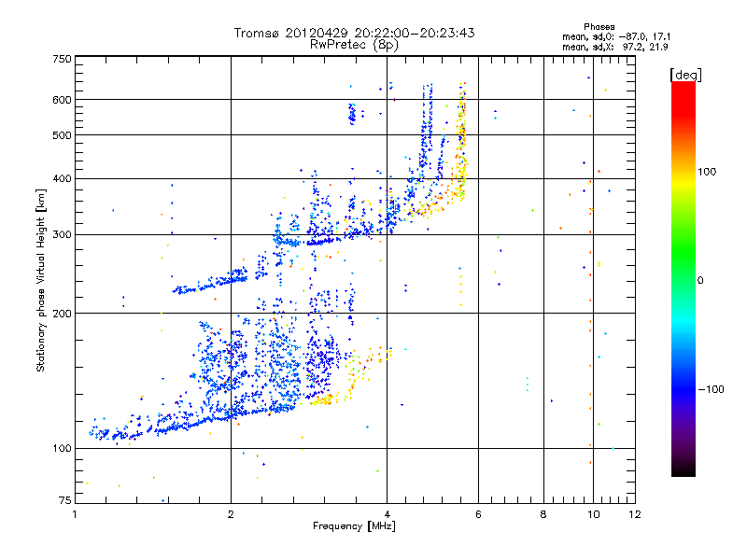Click the colorbar label "0"
Image resolution: width=747 pixels, height=560 pixels.
[700, 281]
